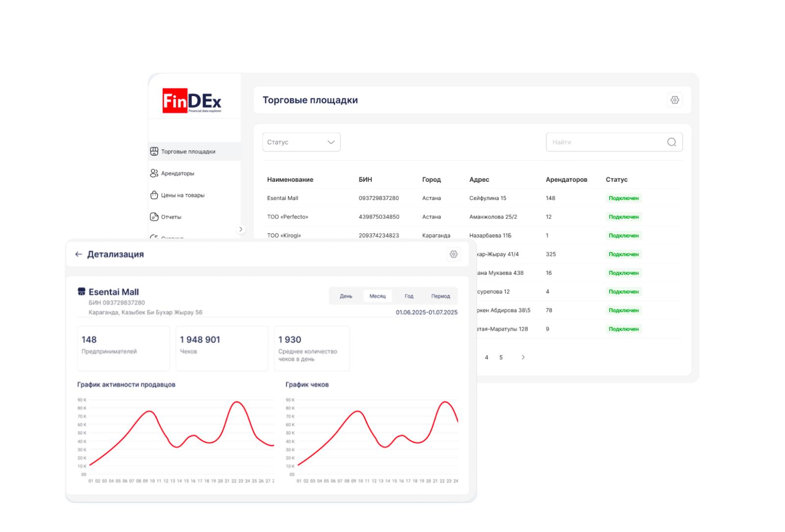Click the Отчеты document icon

[154, 217]
